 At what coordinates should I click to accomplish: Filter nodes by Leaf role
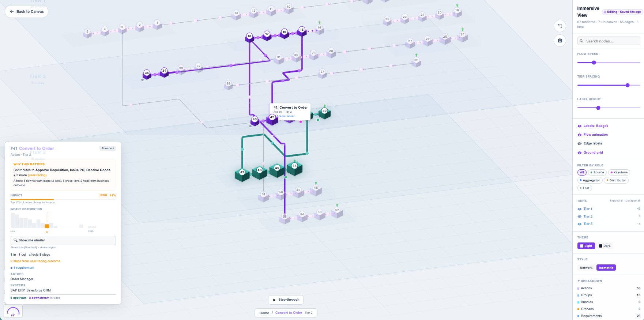[x=584, y=188]
